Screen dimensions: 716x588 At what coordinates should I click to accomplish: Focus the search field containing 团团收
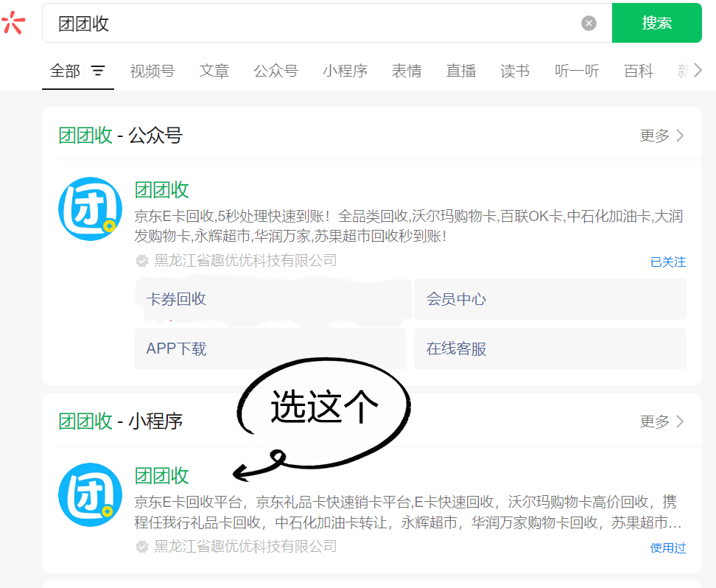327,23
